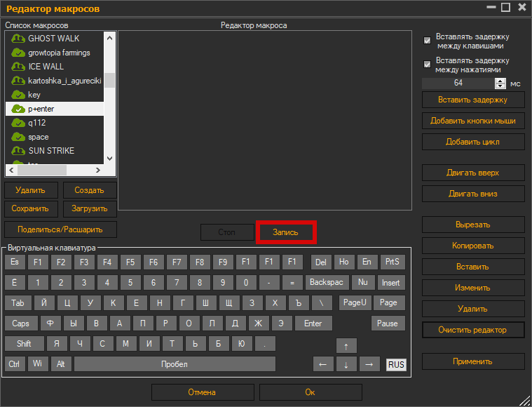Click the Ctrl key on virtual keyboard
This screenshot has width=532, height=407.
[15, 364]
